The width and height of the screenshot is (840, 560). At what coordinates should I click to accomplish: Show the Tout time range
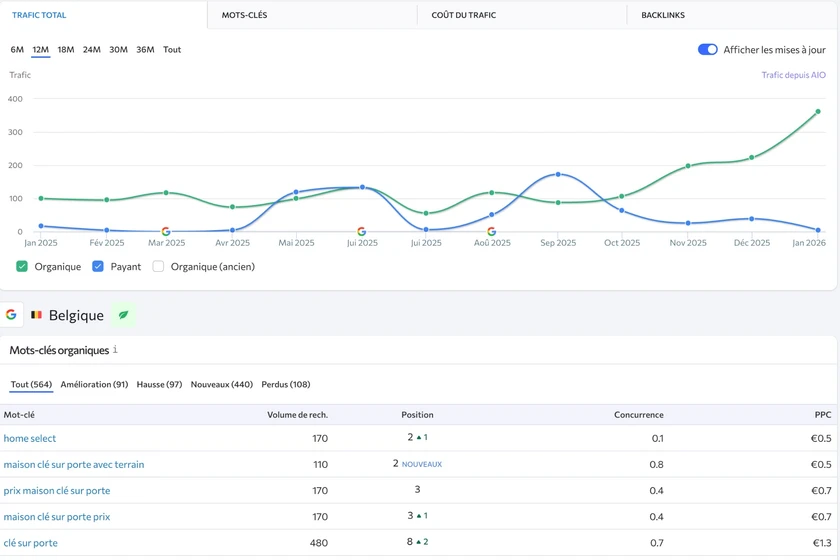coord(172,50)
